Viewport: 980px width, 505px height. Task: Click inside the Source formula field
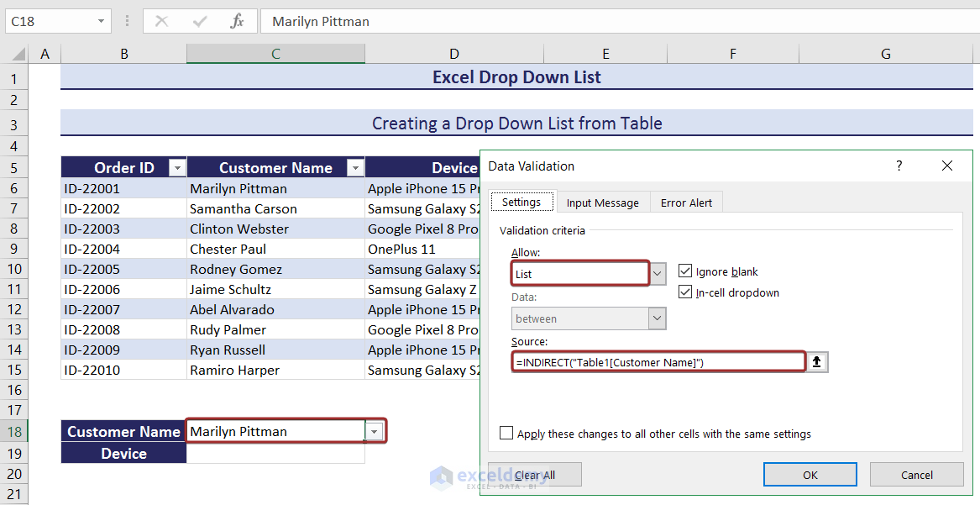coord(658,362)
